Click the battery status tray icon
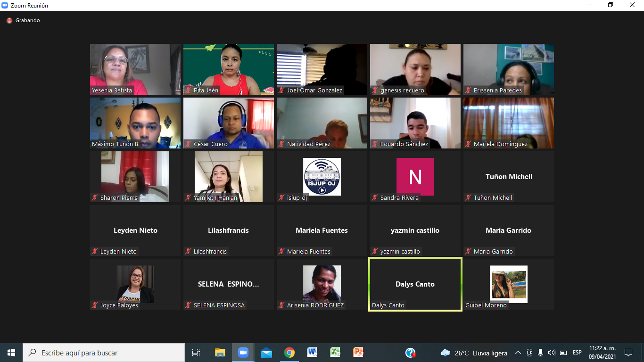Image resolution: width=644 pixels, height=362 pixels. [563, 353]
